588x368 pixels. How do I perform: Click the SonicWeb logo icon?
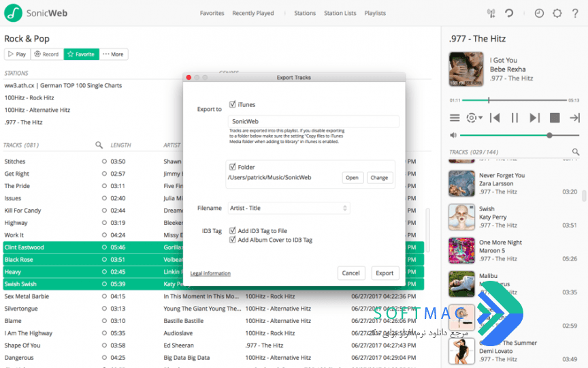(13, 13)
